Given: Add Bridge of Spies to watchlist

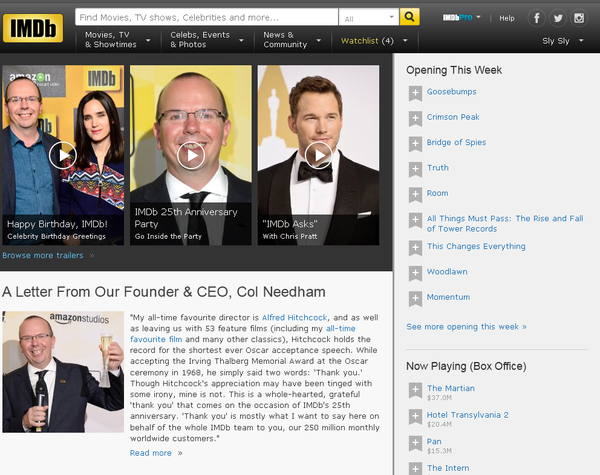Looking at the screenshot, I should tap(415, 144).
